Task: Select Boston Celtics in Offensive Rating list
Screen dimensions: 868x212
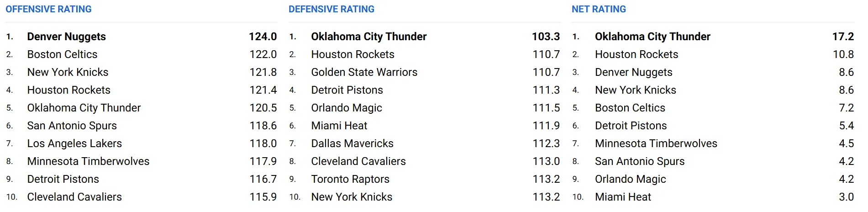Action: click(x=63, y=54)
